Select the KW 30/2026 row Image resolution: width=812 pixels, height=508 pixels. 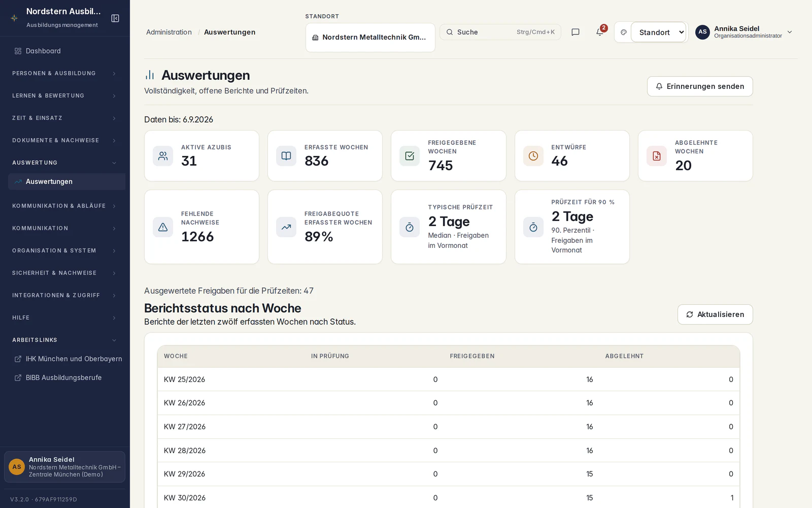pyautogui.click(x=449, y=497)
